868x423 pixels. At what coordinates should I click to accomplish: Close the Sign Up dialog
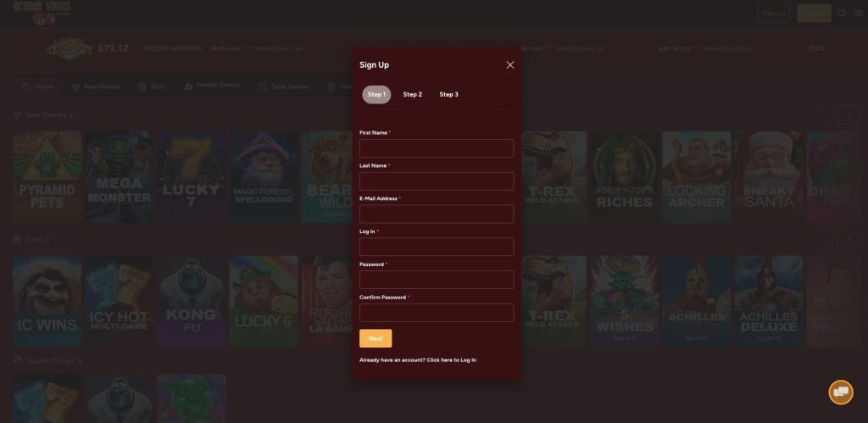509,65
